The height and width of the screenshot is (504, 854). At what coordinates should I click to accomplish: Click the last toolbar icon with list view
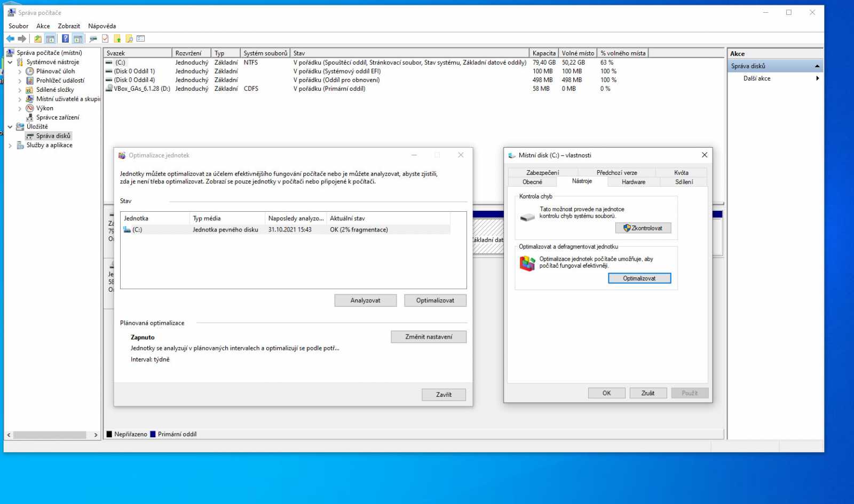pos(141,38)
